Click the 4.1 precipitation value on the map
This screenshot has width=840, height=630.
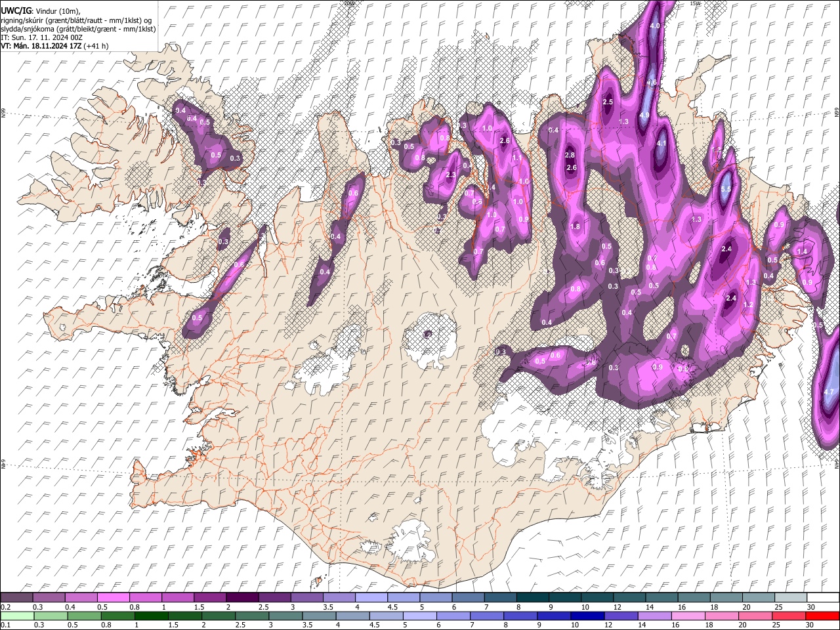661,144
